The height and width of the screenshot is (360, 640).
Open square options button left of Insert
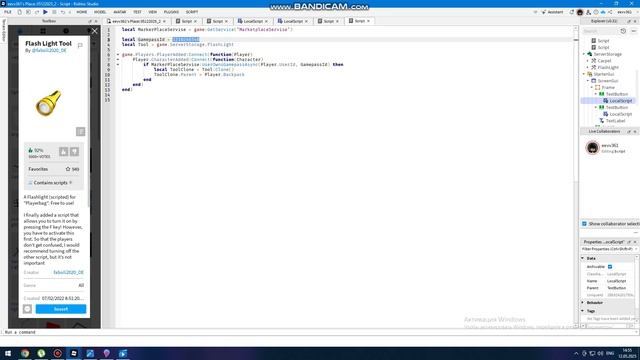[27, 309]
